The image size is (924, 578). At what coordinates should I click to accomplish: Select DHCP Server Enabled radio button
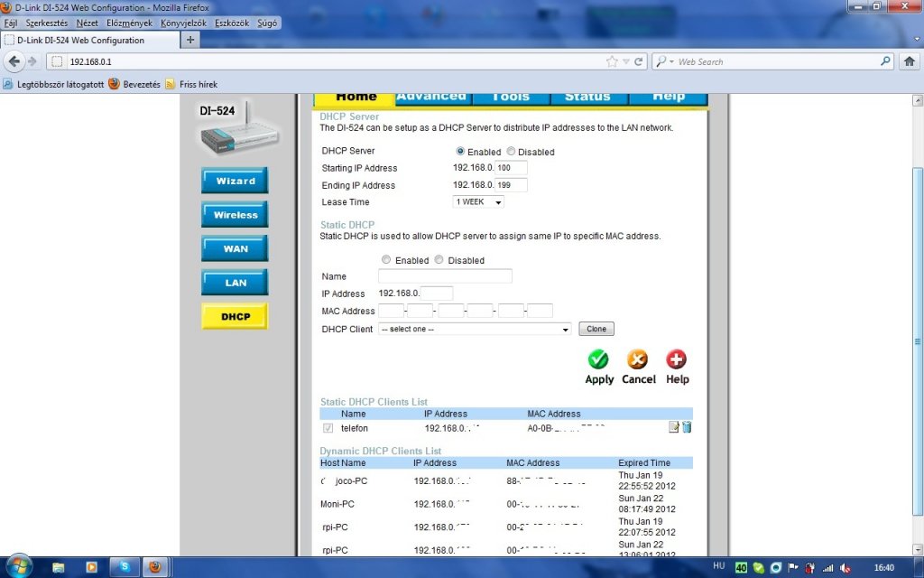tap(460, 151)
